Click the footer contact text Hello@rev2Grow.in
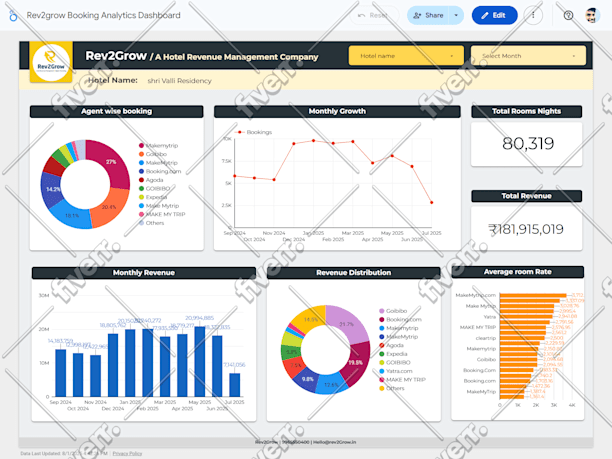This screenshot has height=459, width=612. 334,442
